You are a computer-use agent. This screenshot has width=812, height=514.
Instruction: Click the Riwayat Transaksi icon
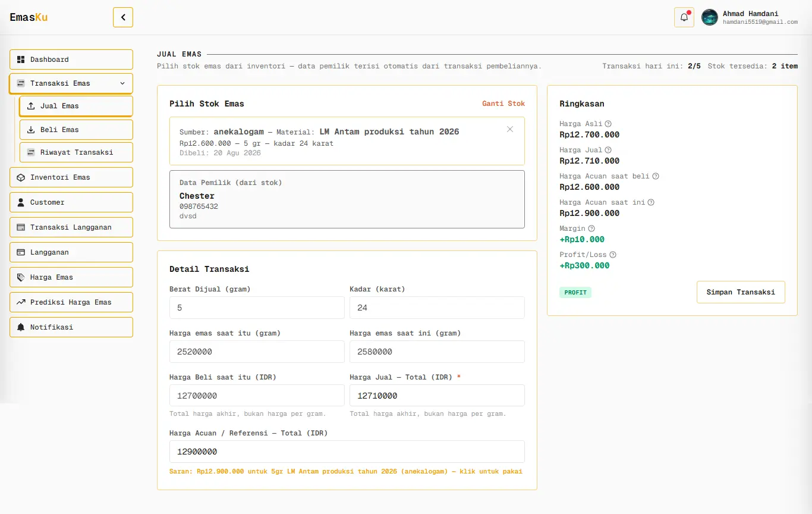[31, 152]
